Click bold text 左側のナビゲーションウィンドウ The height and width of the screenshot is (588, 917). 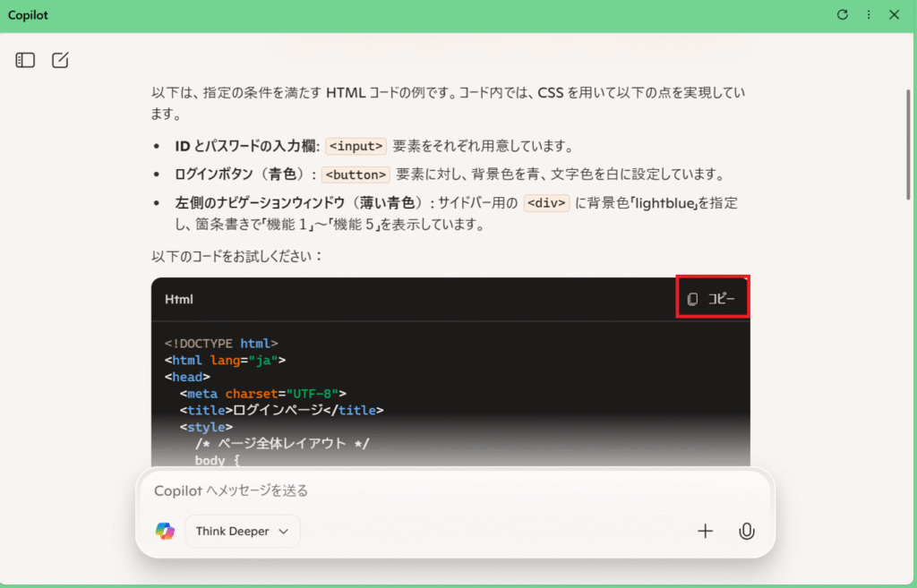(260, 203)
